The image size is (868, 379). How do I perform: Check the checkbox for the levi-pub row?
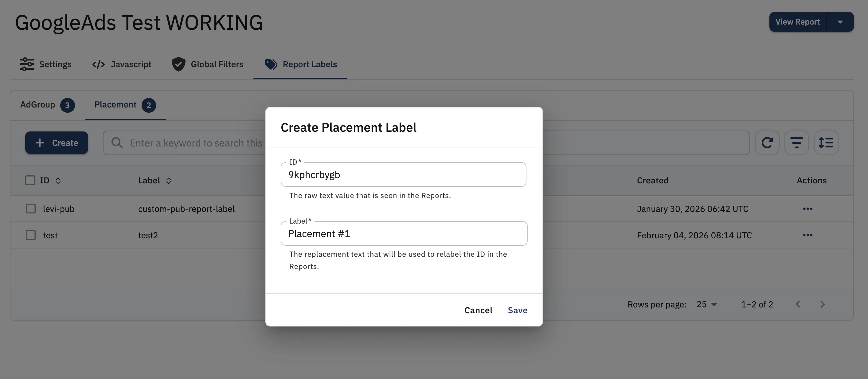tap(30, 209)
